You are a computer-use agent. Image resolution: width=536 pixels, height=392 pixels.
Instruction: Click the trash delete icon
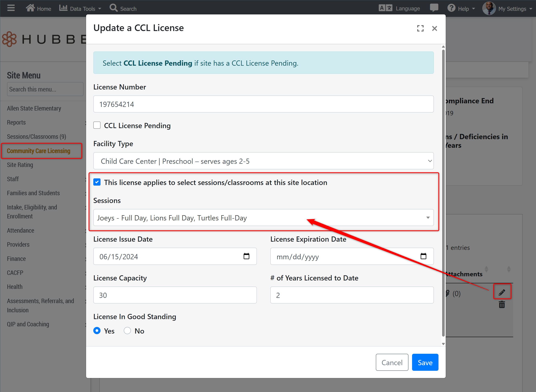[502, 305]
